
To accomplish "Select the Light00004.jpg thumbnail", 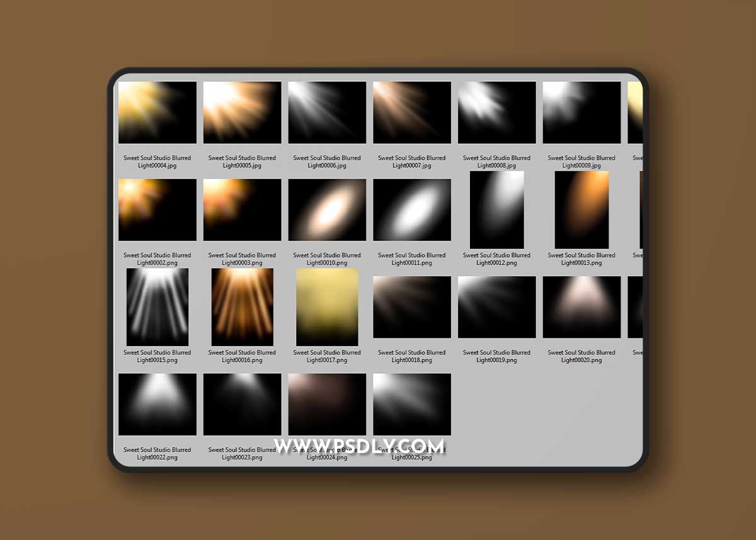I will tap(157, 111).
